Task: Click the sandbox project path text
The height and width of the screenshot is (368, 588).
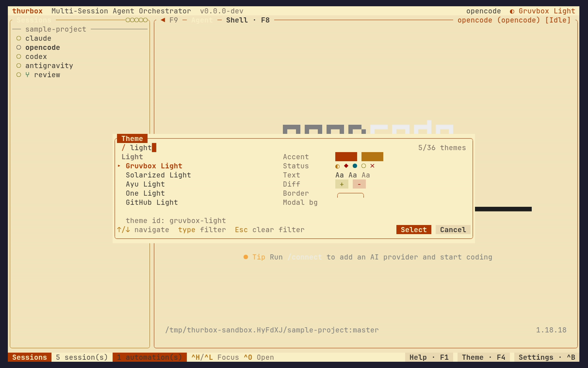Action: coord(272,330)
